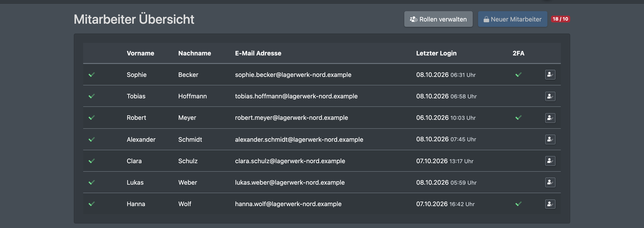Click 2FA checkmark in Robert Meyer row

click(x=518, y=118)
